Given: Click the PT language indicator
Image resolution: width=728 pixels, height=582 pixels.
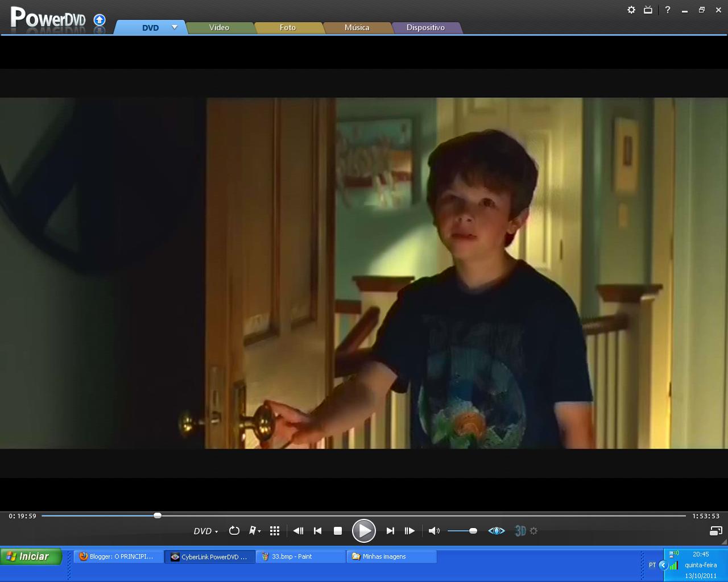Looking at the screenshot, I should (652, 565).
